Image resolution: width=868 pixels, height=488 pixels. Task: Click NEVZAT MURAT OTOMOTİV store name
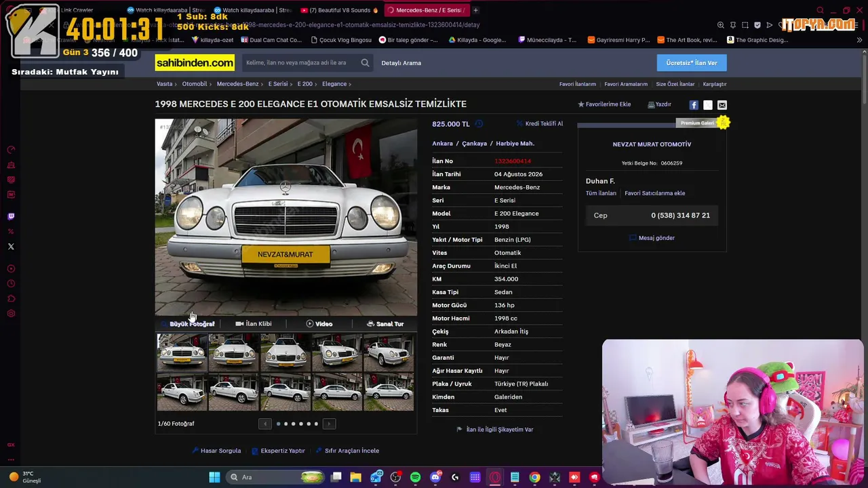coord(652,144)
